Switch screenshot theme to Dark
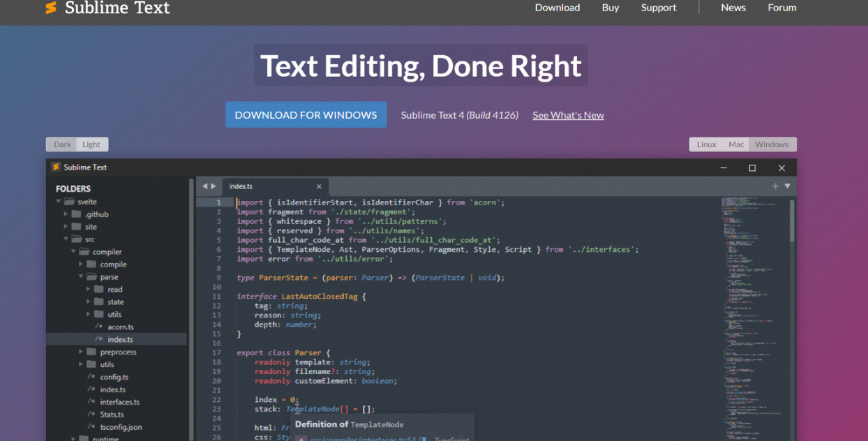The width and height of the screenshot is (868, 441). tap(62, 144)
